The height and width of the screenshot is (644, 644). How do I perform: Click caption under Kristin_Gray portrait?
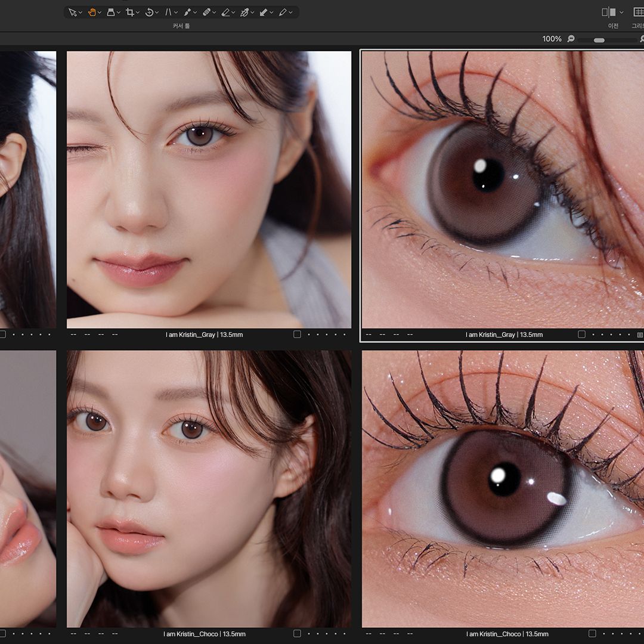(x=204, y=335)
